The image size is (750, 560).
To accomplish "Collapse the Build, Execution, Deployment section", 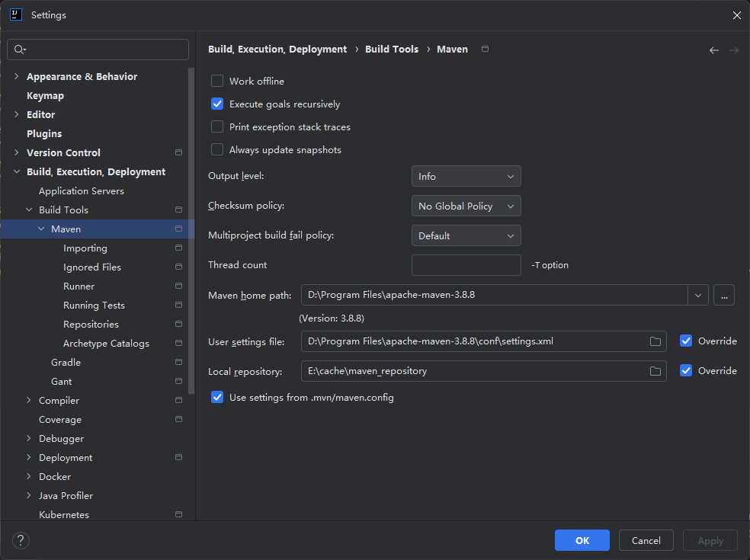I will pos(17,171).
